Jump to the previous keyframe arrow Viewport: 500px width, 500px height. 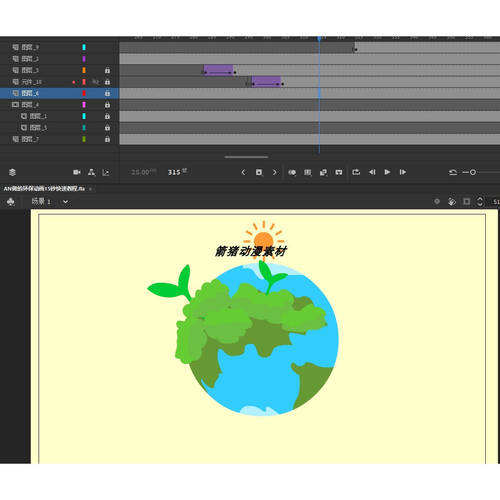click(243, 172)
